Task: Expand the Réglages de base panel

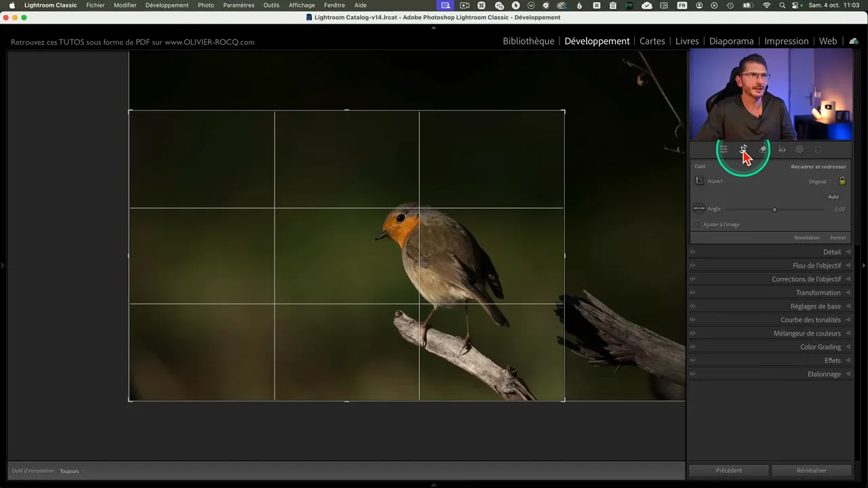Action: 814,306
